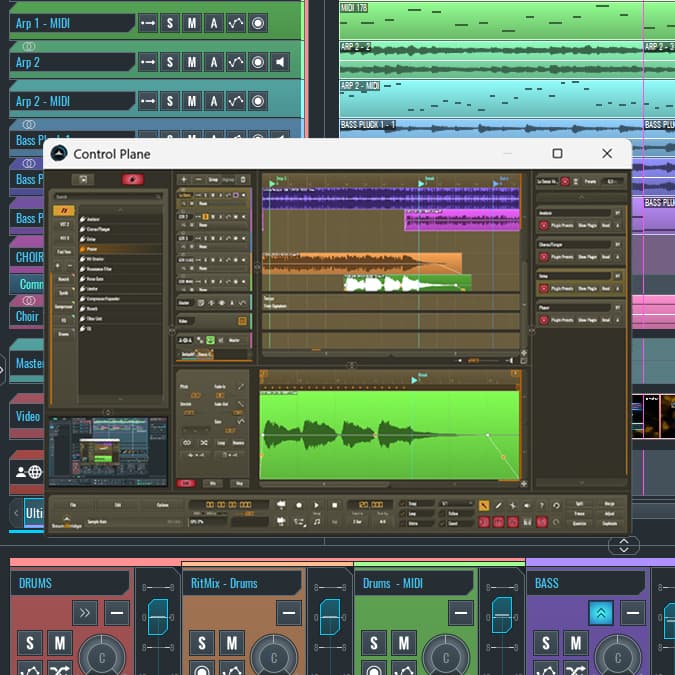Click the trash icon in Control Plane track toolbar
The image size is (675, 675).
pos(243,180)
